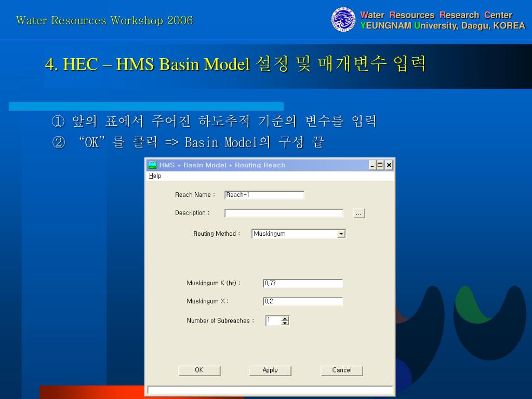Click the "Water Resources Research Center" text
Screen dimensions: 532x399
tap(436, 15)
